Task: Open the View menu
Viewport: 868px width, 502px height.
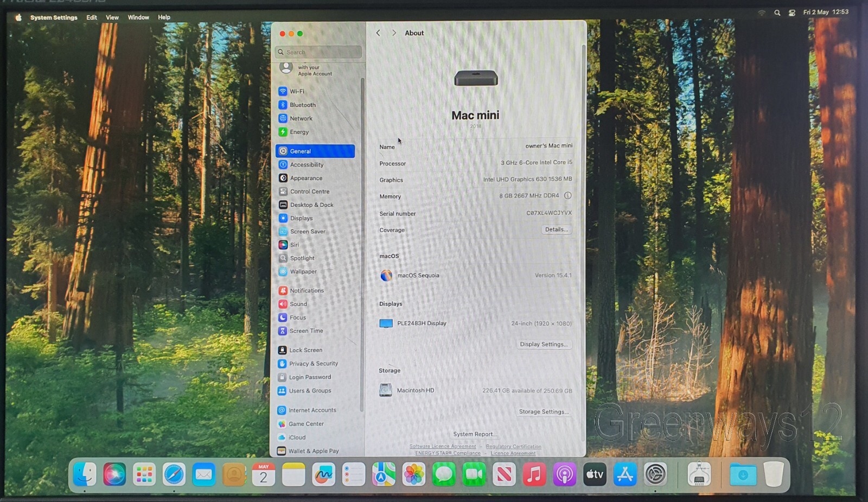Action: 112,17
